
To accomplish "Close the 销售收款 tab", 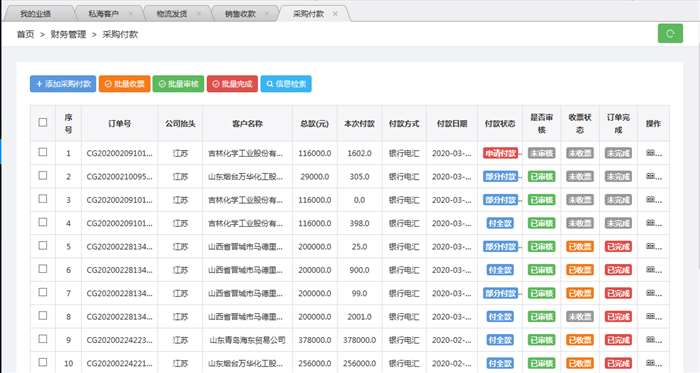I will tap(267, 14).
